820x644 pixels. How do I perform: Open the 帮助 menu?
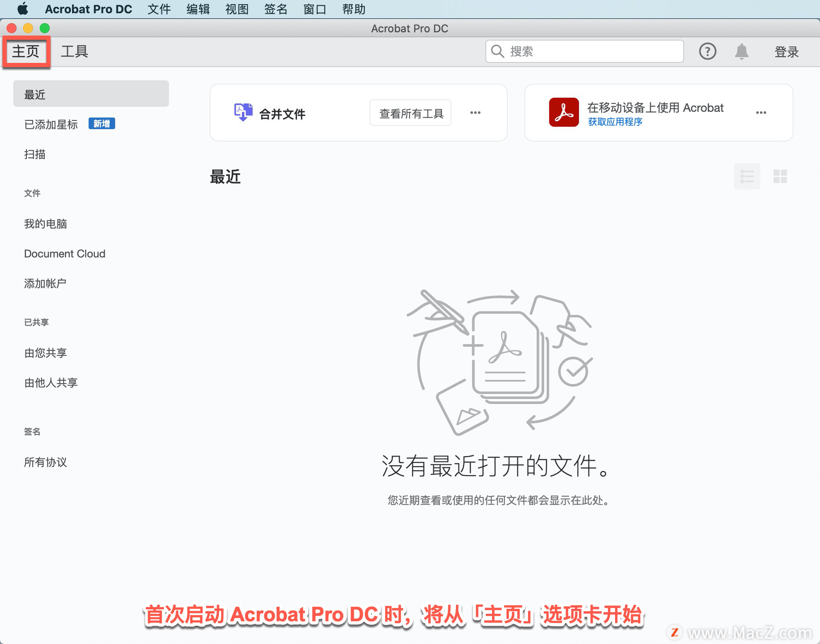(x=354, y=9)
